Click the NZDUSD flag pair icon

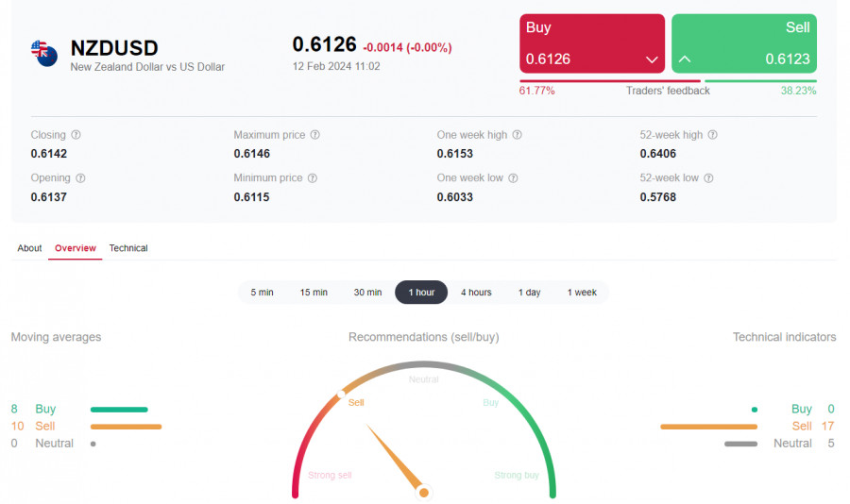coord(44,54)
